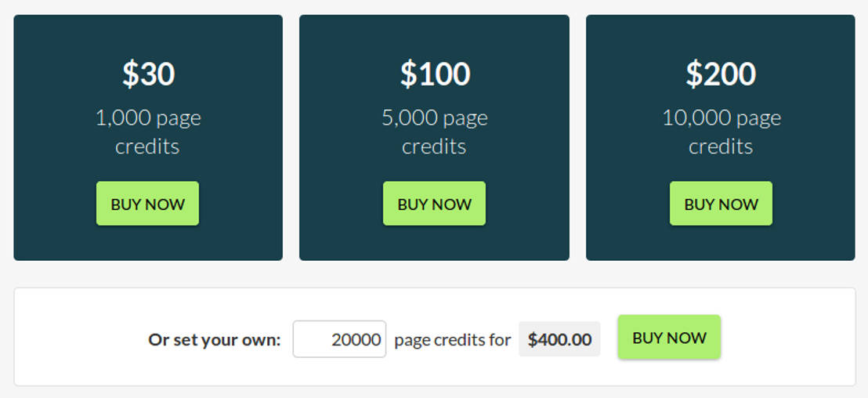Screen dimensions: 868x398
Task: Click the "10,000 page credits" description
Action: 721,132
